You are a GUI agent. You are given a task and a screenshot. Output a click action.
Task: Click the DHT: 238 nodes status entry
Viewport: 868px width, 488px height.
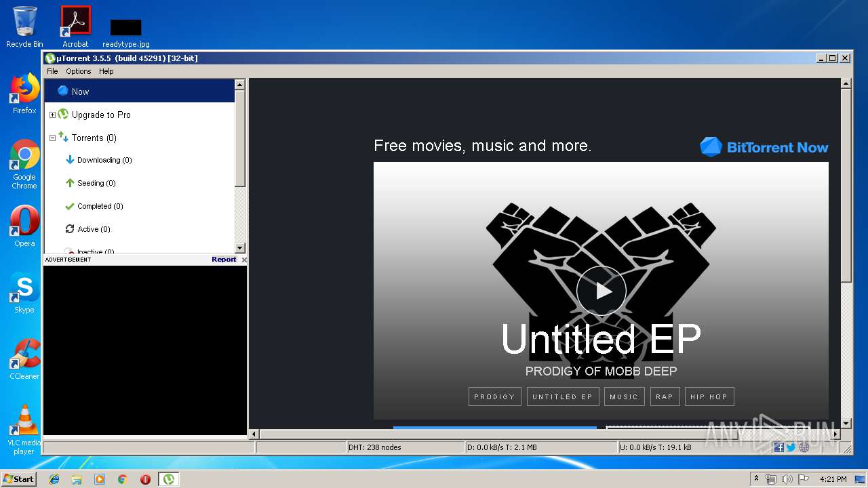coord(404,447)
